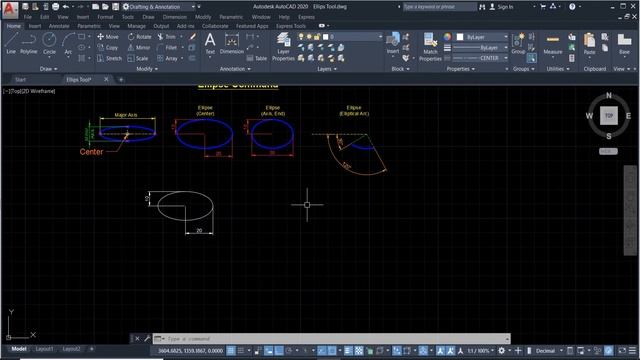Select the Circle tool
The height and width of the screenshot is (360, 640).
pyautogui.click(x=49, y=44)
